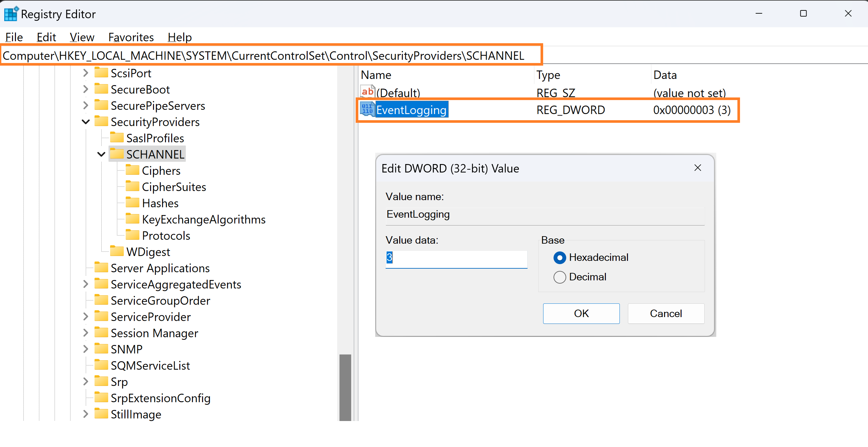
Task: Click the REG_SZ icon next to (Default)
Action: coord(368,91)
